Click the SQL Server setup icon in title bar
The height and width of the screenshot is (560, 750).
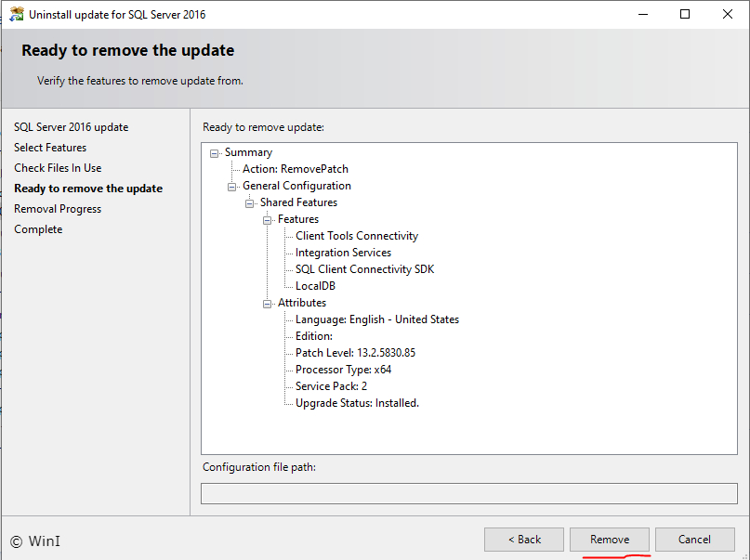click(16, 14)
